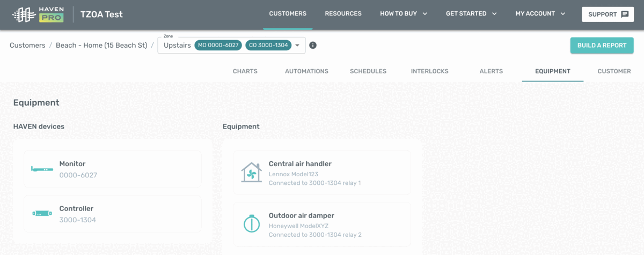Switch to the Charts tab
The width and height of the screenshot is (644, 255).
point(245,71)
